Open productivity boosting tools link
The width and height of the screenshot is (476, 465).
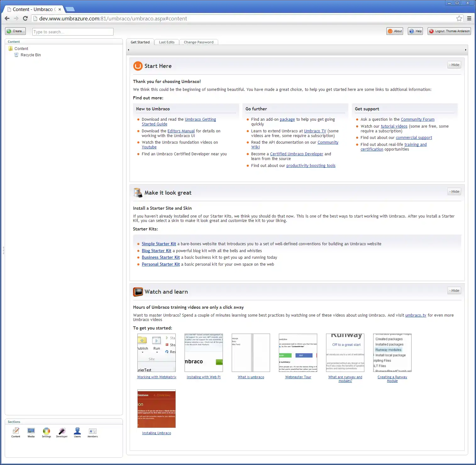pos(311,166)
